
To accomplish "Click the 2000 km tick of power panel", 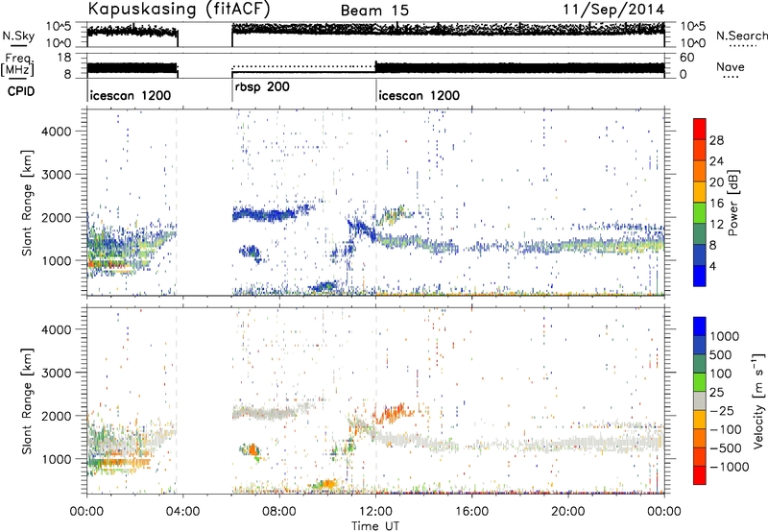I will pos(56,217).
